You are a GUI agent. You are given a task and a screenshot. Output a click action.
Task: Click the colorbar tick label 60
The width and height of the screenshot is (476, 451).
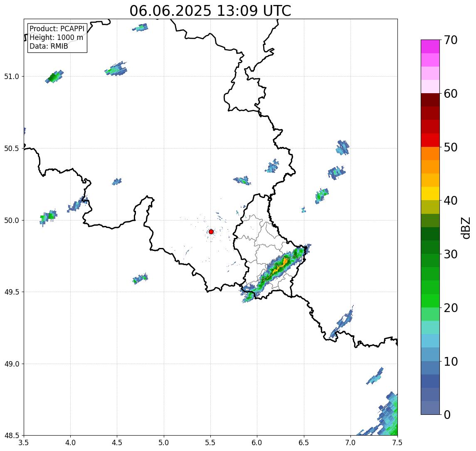[451, 94]
